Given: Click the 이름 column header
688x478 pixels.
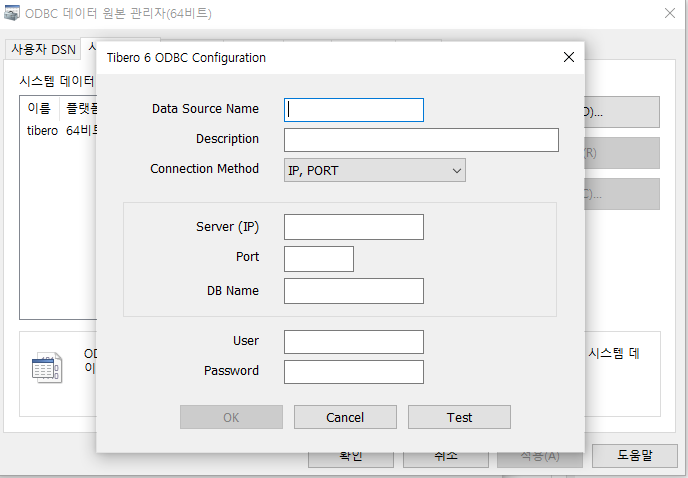Looking at the screenshot, I should [39, 108].
